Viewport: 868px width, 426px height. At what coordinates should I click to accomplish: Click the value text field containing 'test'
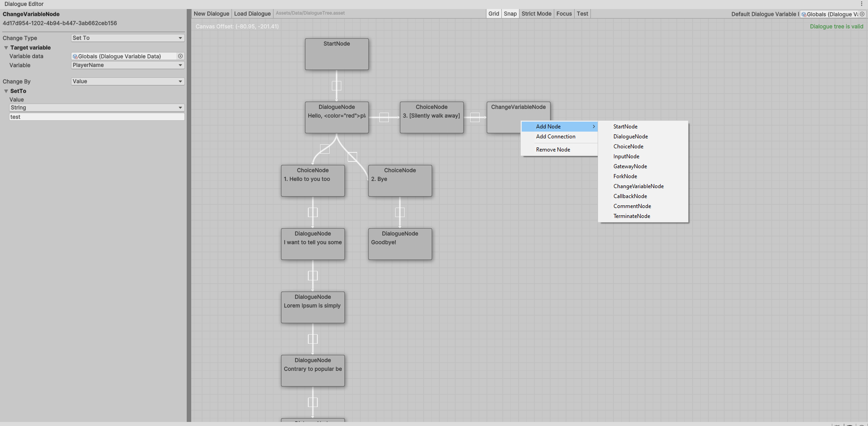97,117
